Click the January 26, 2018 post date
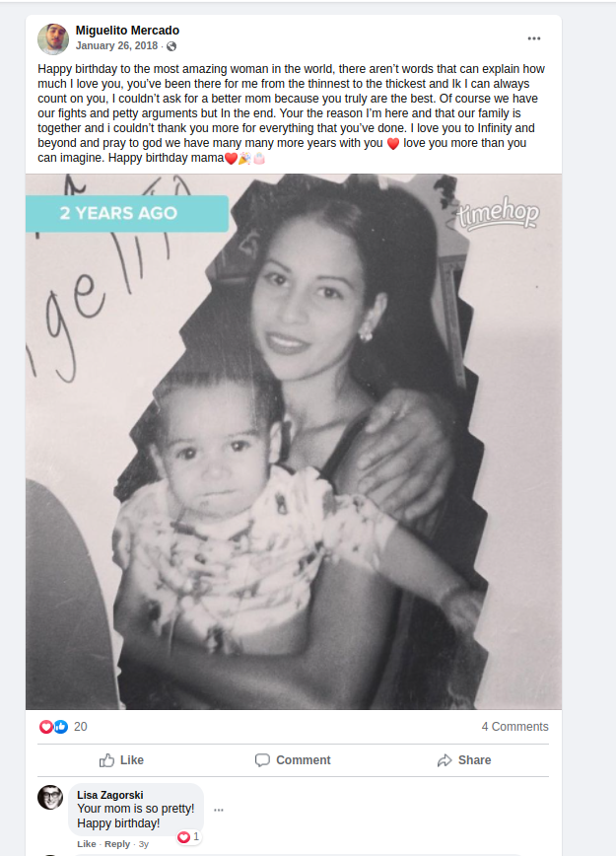The height and width of the screenshot is (856, 616). click(x=116, y=45)
